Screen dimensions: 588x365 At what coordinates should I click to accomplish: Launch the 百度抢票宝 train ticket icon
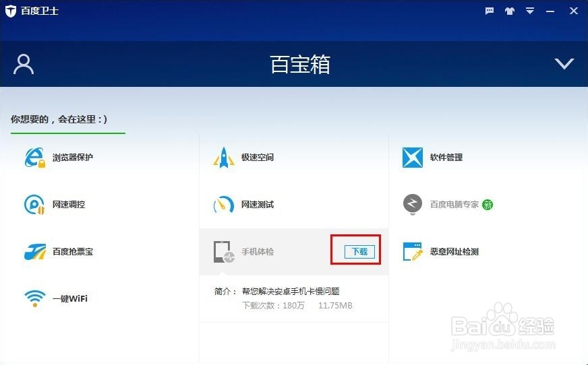35,252
